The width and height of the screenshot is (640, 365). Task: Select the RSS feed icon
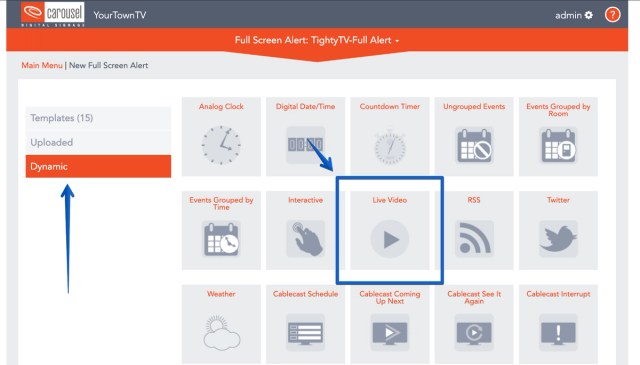point(474,239)
